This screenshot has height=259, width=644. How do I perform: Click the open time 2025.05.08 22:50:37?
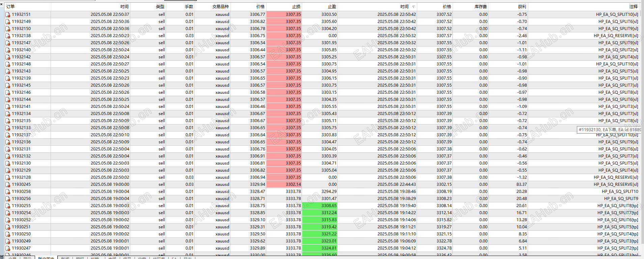(x=110, y=15)
